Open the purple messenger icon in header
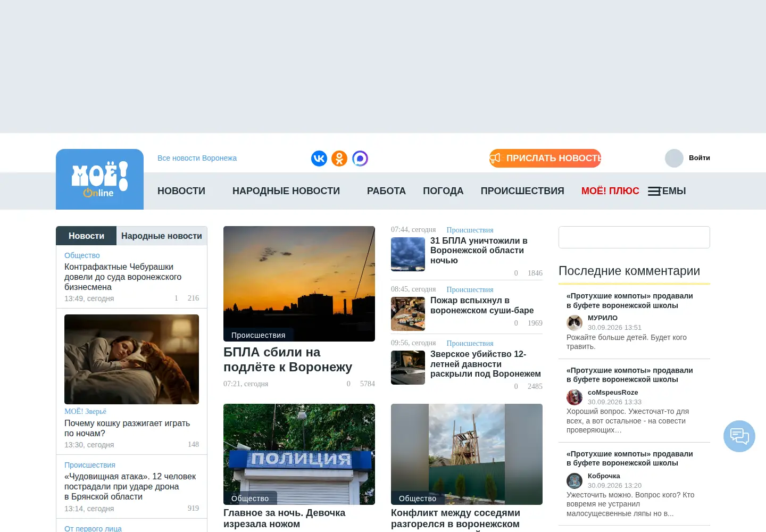 [360, 158]
